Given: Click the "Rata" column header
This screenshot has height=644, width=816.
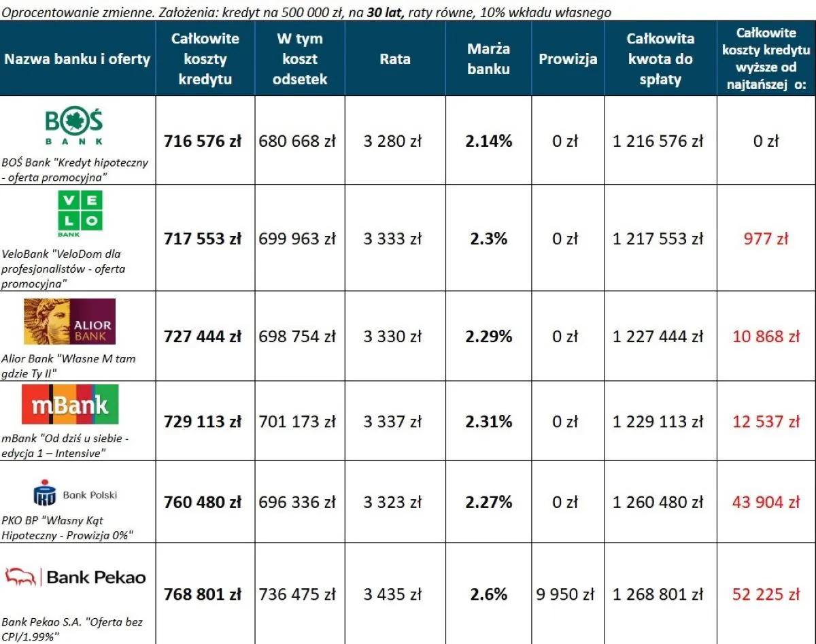Looking at the screenshot, I should (395, 59).
